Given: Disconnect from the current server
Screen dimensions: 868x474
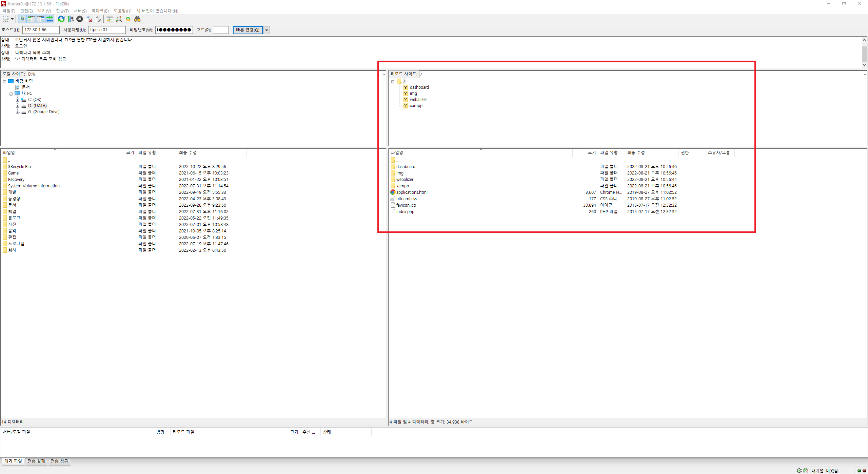Looking at the screenshot, I should point(89,19).
